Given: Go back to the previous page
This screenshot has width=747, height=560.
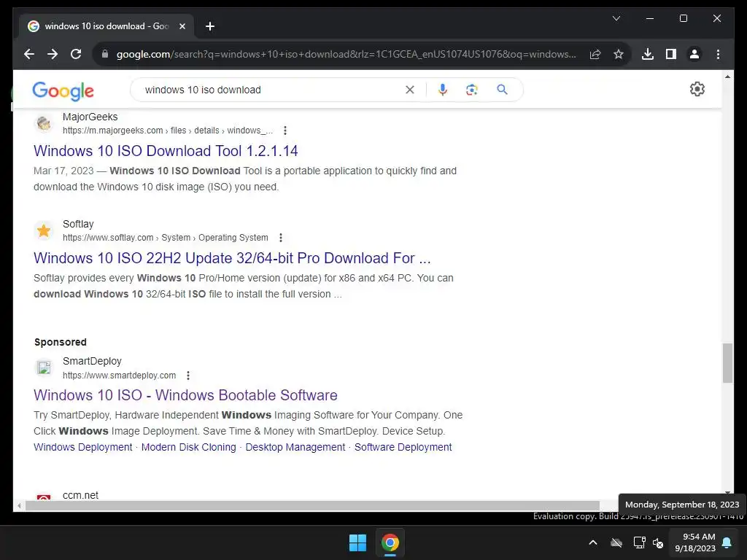Looking at the screenshot, I should click(29, 54).
